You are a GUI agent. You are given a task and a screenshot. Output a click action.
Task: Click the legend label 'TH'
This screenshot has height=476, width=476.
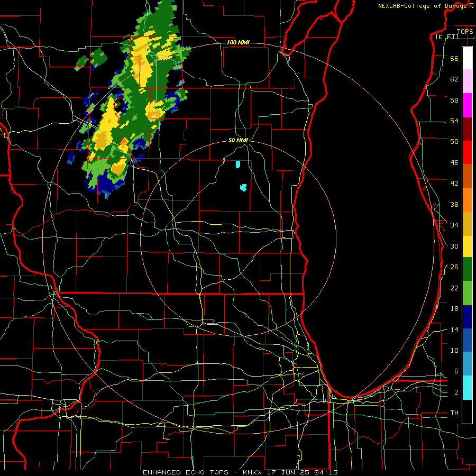coord(454,413)
